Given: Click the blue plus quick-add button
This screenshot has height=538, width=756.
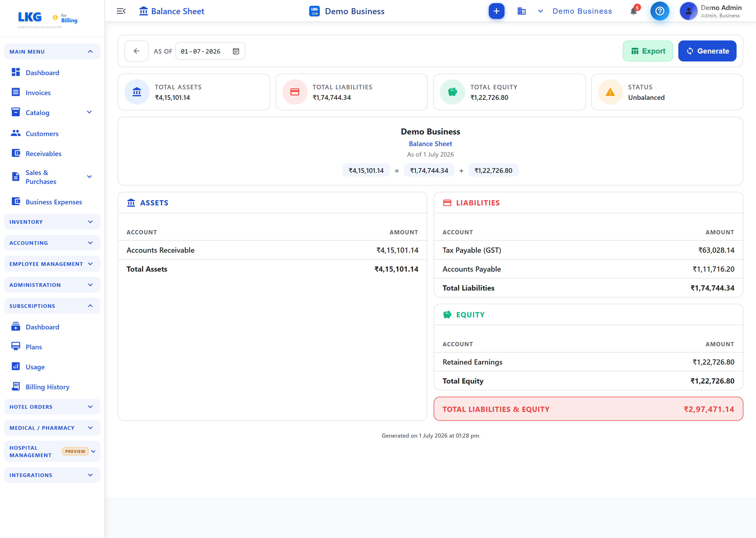Looking at the screenshot, I should tap(496, 11).
